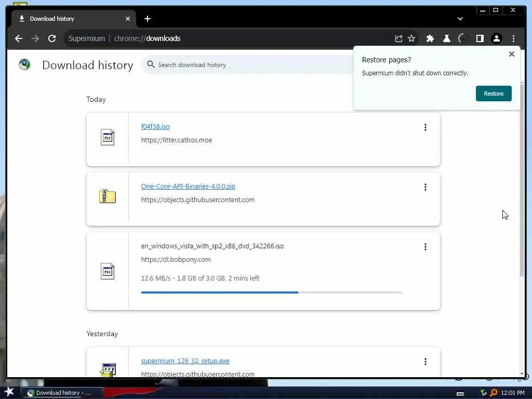The height and width of the screenshot is (399, 532).
Task: Click the supermium setup installer icon
Action: [108, 370]
